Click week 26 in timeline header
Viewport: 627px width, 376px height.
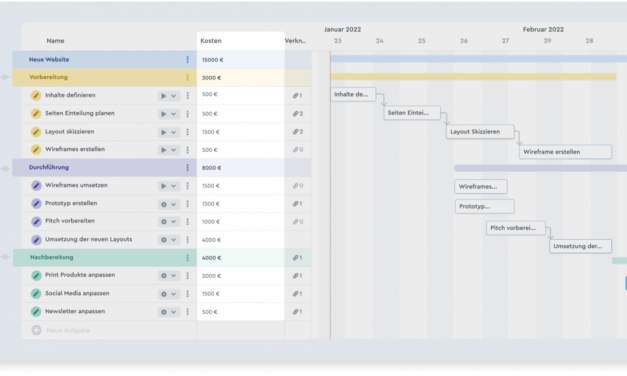pos(463,41)
